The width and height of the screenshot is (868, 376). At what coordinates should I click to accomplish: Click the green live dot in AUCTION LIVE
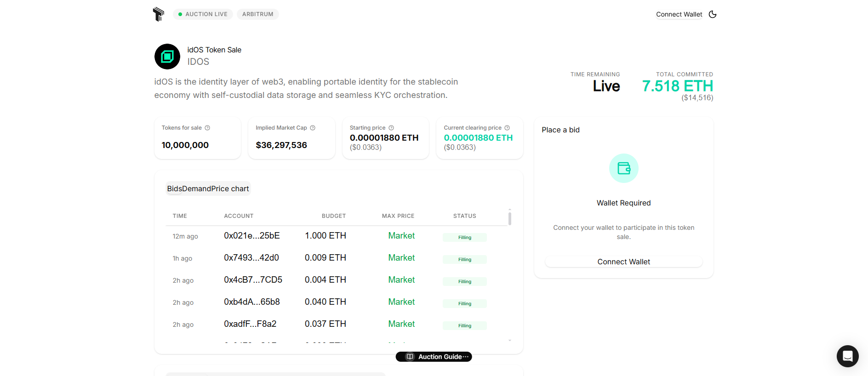[x=180, y=14]
